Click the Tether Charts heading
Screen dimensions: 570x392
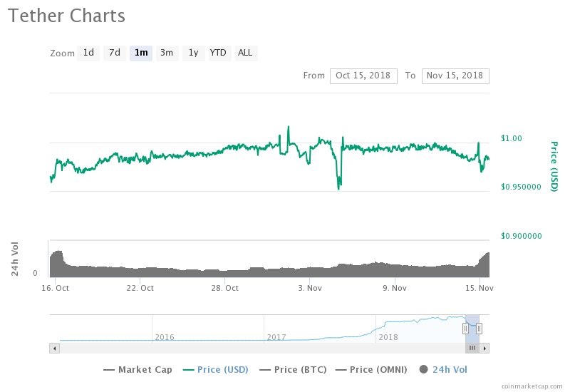point(66,16)
